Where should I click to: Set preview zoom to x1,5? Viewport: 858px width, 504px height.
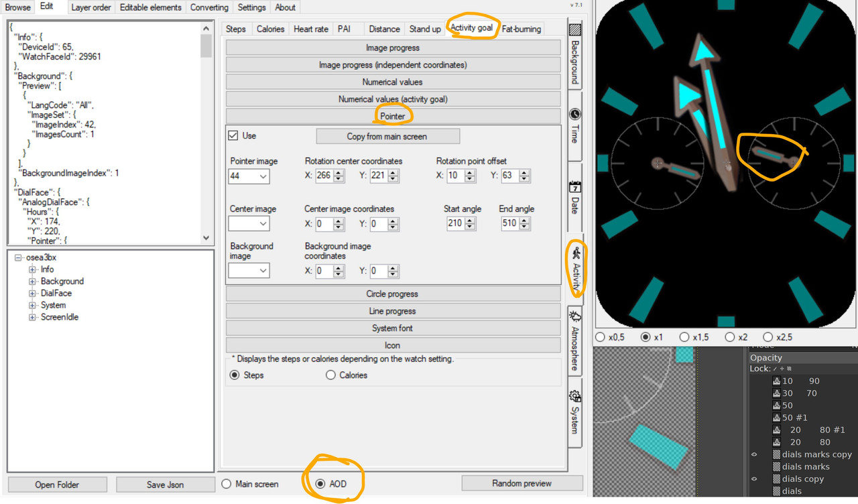coord(684,337)
